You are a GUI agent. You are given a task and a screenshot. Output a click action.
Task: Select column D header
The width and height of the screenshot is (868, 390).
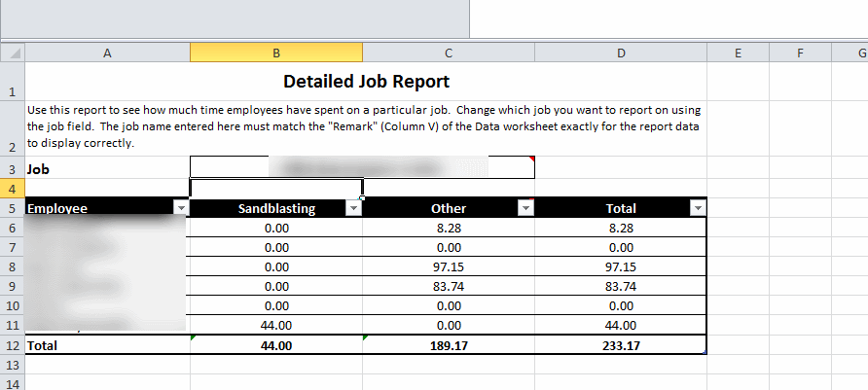coord(621,53)
